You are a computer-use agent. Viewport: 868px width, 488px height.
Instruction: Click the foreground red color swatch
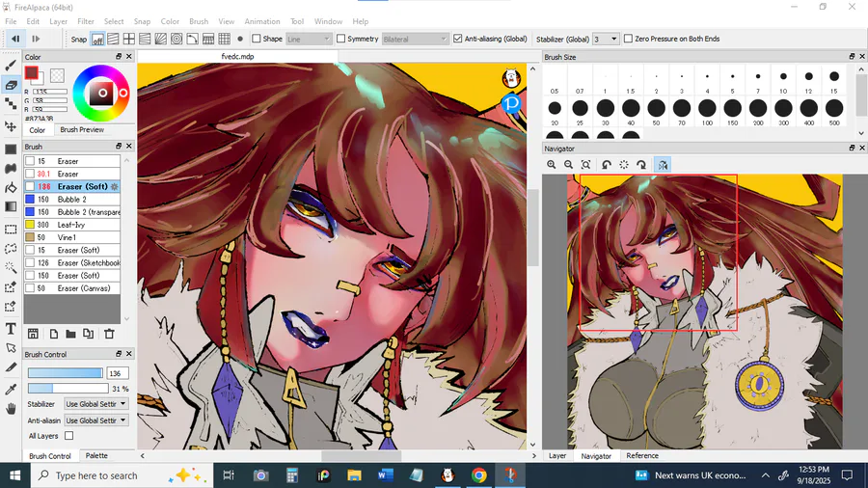32,72
